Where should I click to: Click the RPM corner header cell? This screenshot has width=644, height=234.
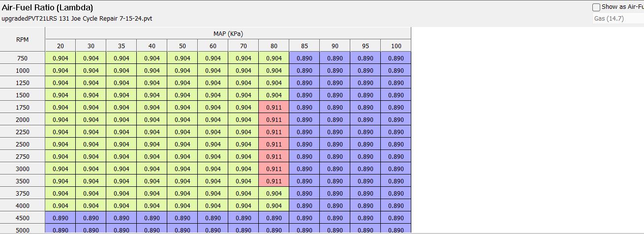click(23, 39)
